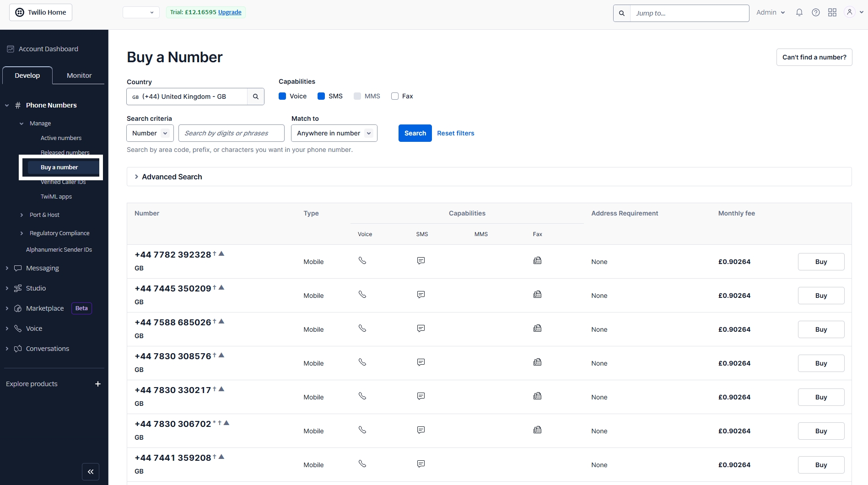This screenshot has height=485, width=868.
Task: Click the country search magnifier icon
Action: pos(256,97)
